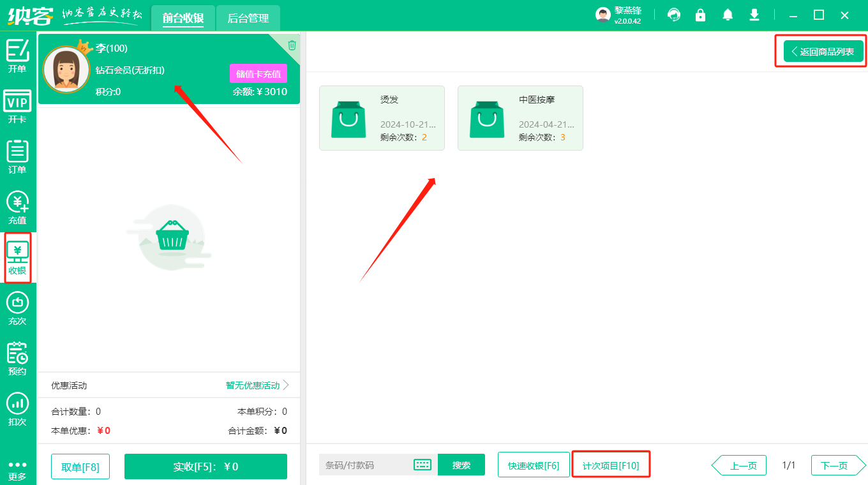Screen dimensions: 868x485
Task: Switch to the 前台收银 tab
Action: [183, 18]
